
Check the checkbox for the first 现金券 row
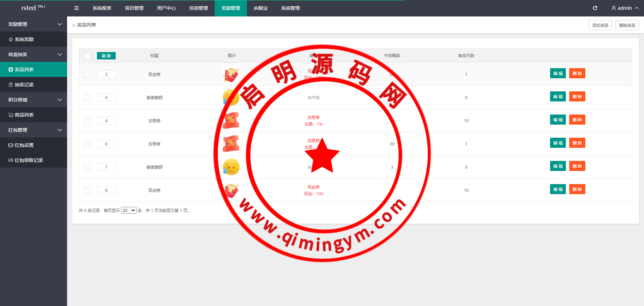coord(87,75)
